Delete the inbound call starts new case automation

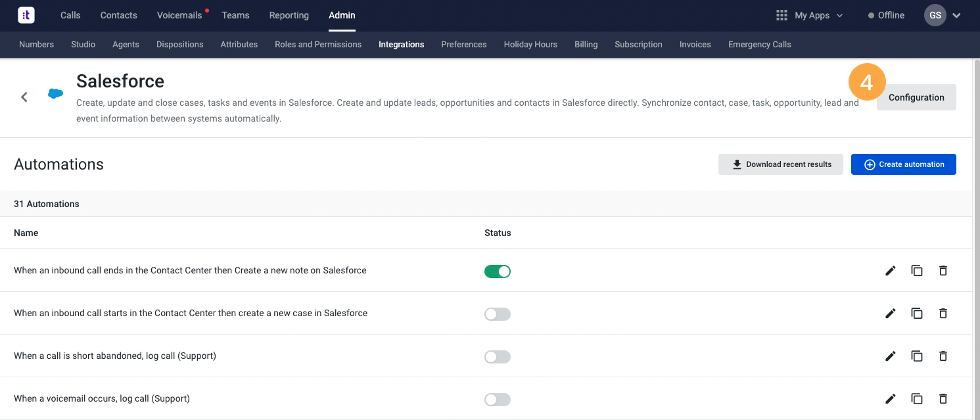click(943, 314)
